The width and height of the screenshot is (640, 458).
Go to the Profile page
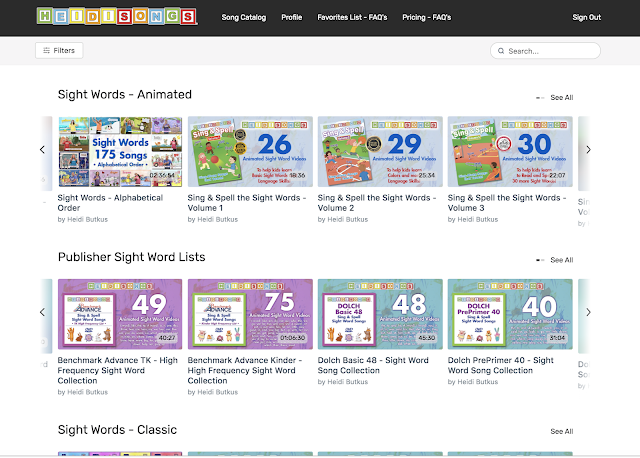click(291, 17)
